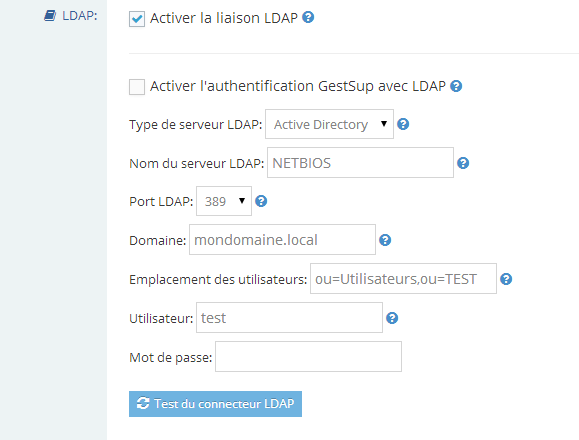
Task: Open the Active Directory server type dropdown
Action: pyautogui.click(x=329, y=124)
